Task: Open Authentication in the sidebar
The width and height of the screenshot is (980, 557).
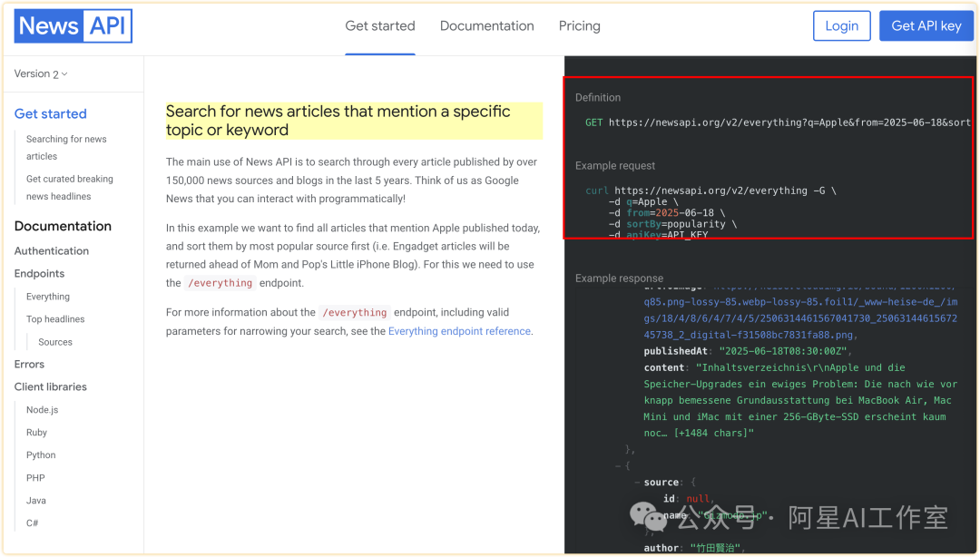Action: 51,250
